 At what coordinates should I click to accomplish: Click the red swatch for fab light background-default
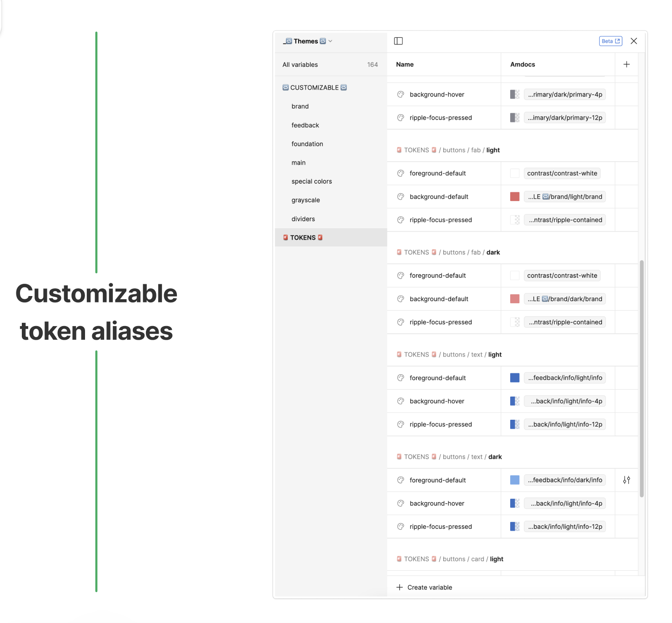coord(515,196)
